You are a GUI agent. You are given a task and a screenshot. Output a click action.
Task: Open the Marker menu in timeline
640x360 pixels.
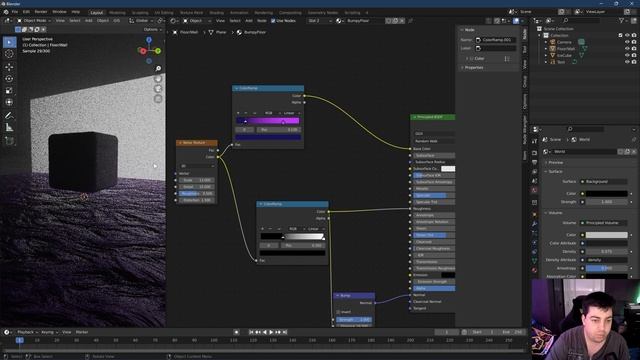click(x=82, y=332)
